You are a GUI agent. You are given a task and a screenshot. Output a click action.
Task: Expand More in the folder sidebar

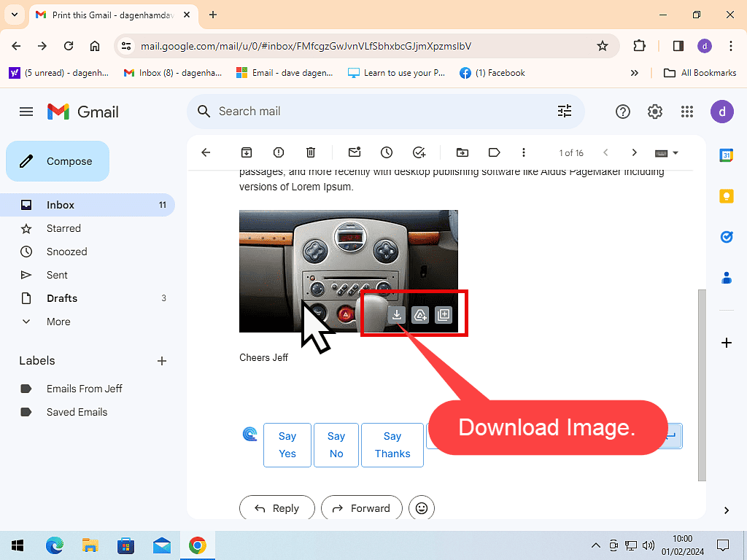pyautogui.click(x=58, y=322)
